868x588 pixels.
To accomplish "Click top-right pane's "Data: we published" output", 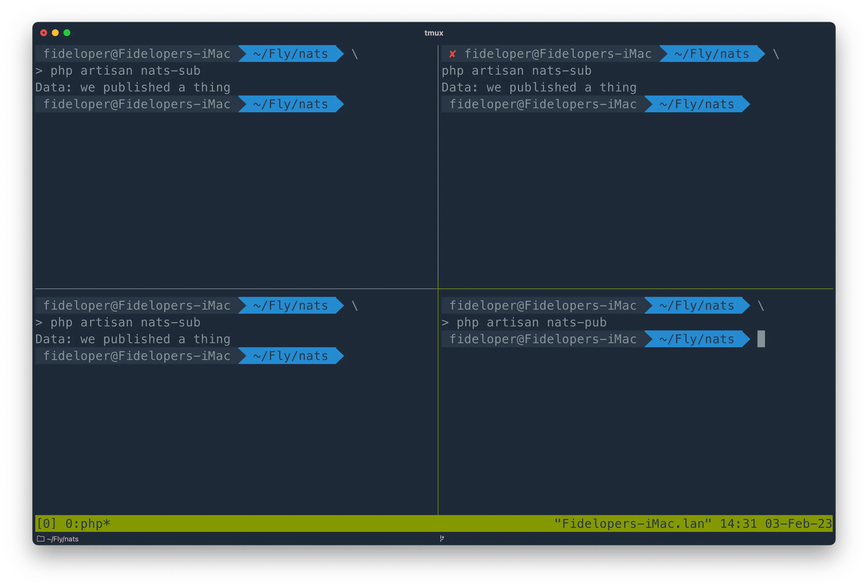I will tap(538, 87).
